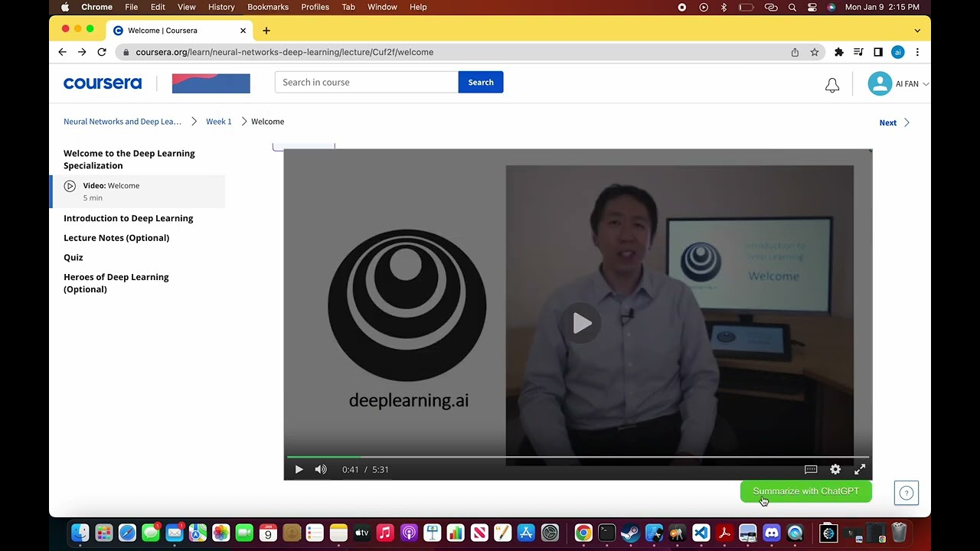Go to Next lesson item
Viewport: 980px width, 551px height.
point(894,122)
